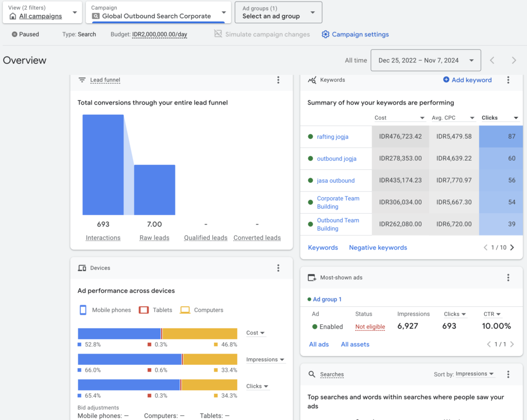Open the Not eligible status link
The width and height of the screenshot is (527, 420).
click(x=370, y=326)
